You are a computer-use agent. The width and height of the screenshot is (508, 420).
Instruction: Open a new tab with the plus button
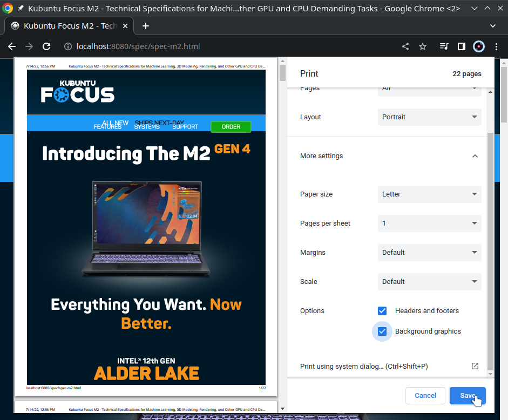coord(146,26)
